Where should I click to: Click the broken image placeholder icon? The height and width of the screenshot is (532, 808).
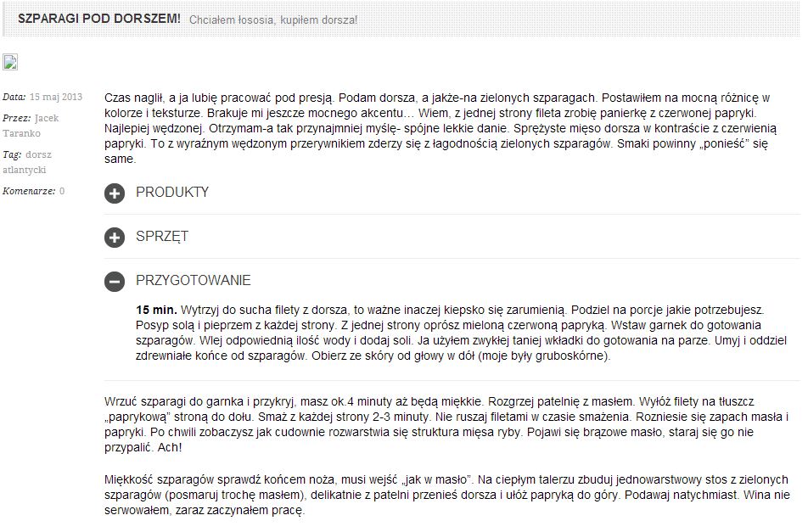(10, 62)
